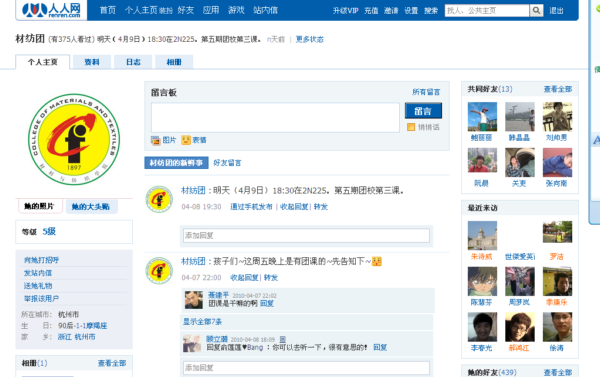This screenshot has width=600, height=377.
Task: Switch to the 日志 blog tab
Action: click(x=133, y=62)
